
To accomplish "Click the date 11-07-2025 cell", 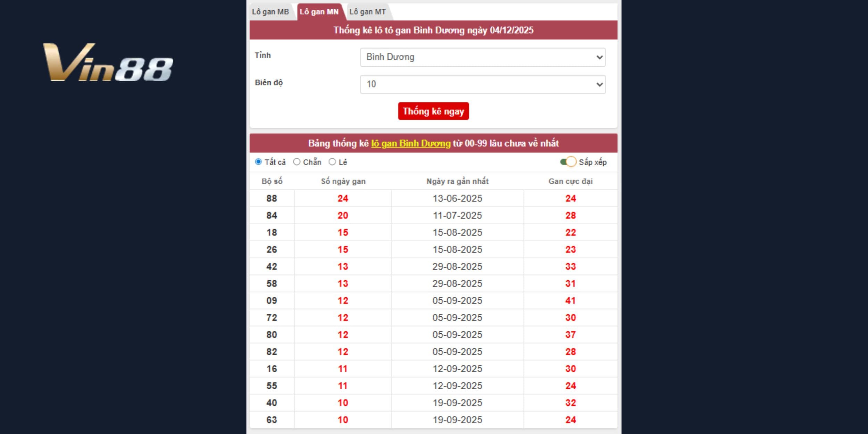I will [457, 216].
